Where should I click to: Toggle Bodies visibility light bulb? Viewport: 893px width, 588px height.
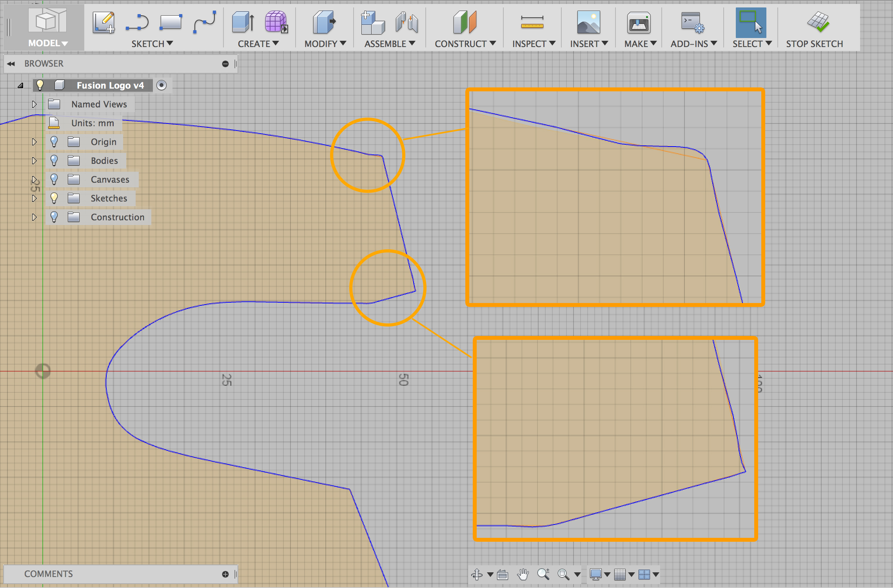54,160
